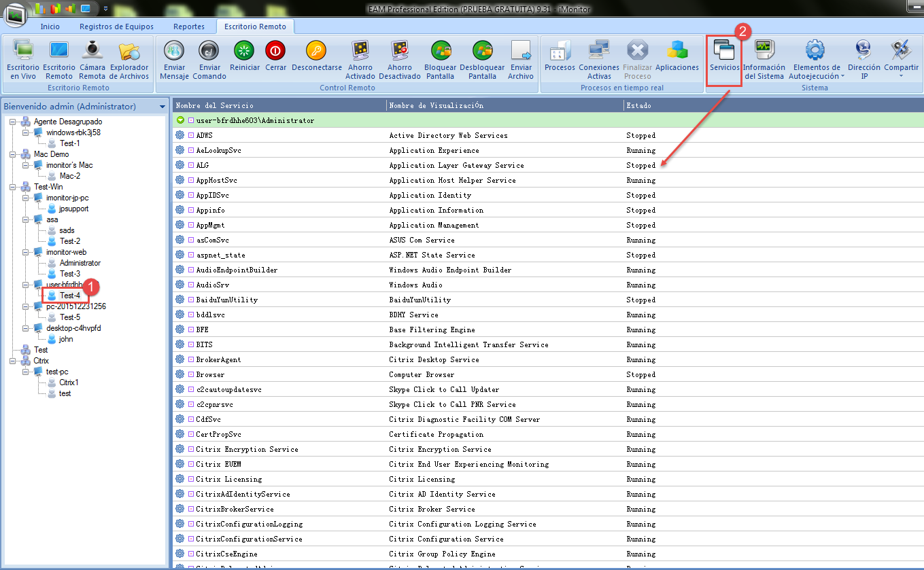Select user Test-4 in tree
924x570 pixels.
[x=69, y=296]
